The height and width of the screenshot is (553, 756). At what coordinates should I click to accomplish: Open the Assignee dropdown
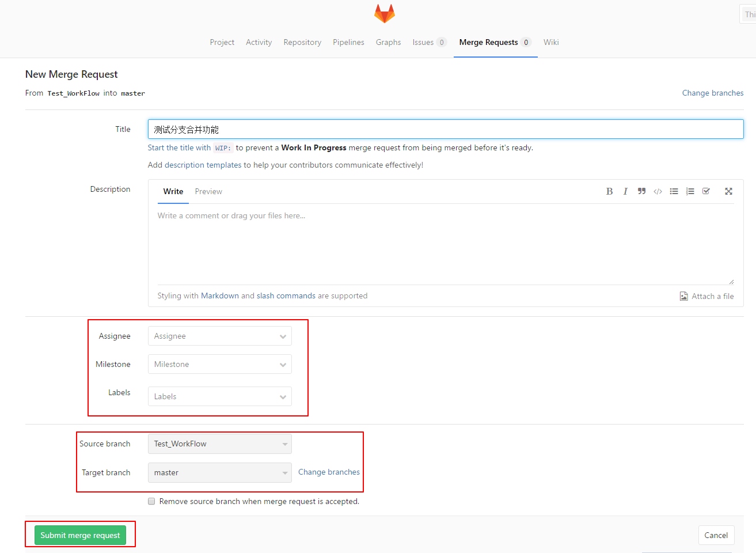(x=219, y=336)
